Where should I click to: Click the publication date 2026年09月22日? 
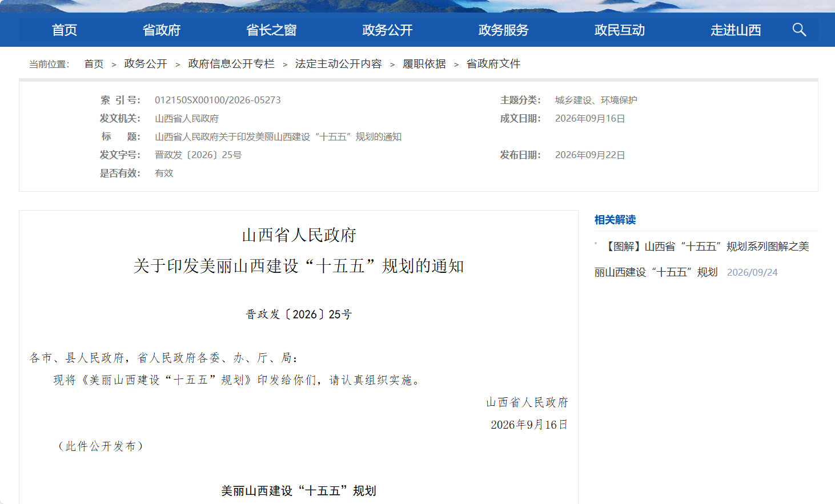coord(590,155)
